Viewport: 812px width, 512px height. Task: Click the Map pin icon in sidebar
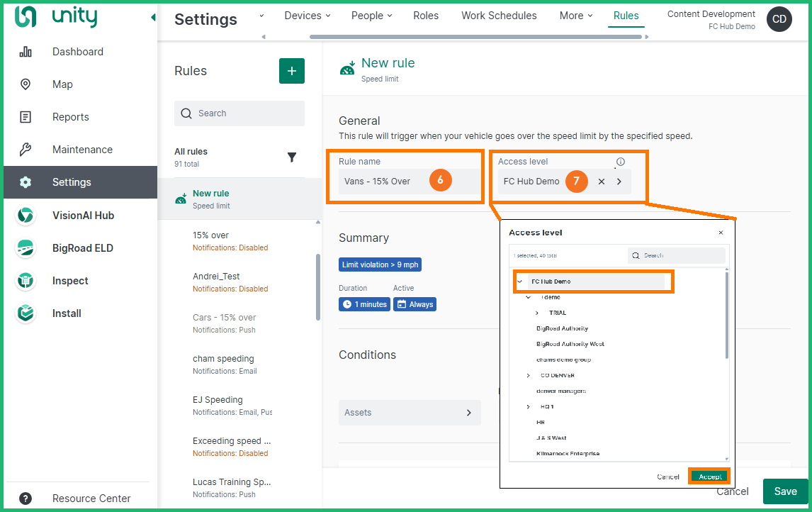pos(26,84)
